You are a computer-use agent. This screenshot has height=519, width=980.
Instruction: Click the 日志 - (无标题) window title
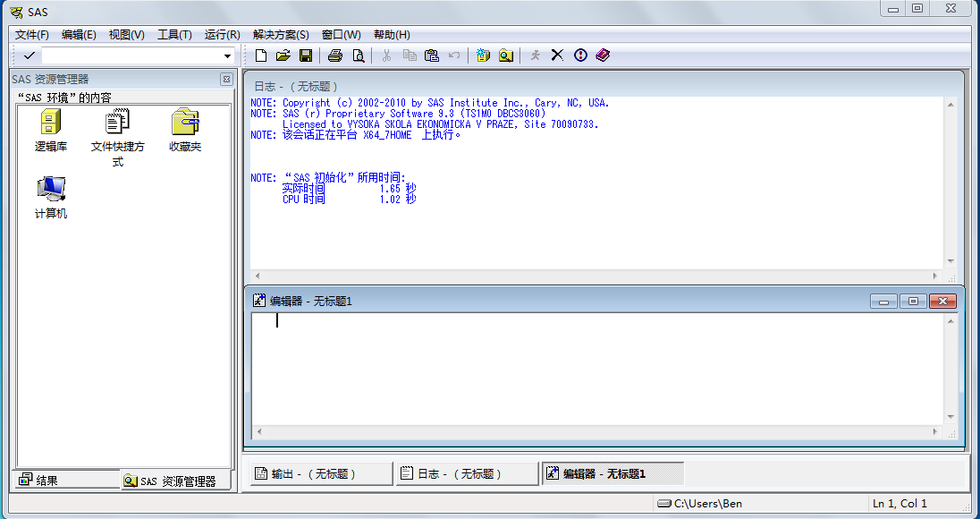[x=296, y=87]
